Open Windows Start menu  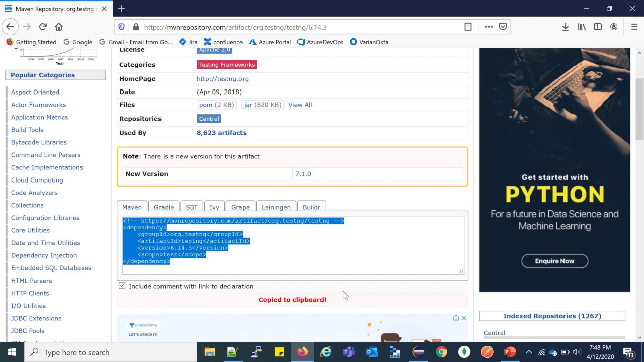click(x=12, y=352)
